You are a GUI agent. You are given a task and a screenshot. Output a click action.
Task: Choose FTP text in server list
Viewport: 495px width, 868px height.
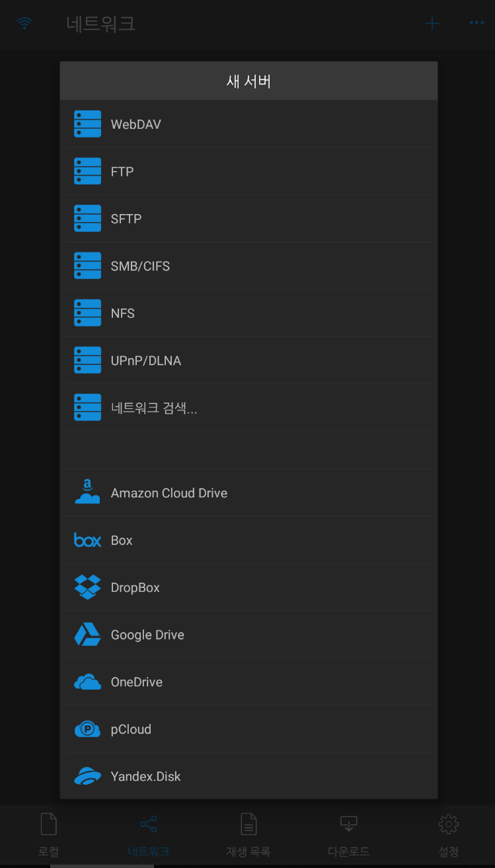click(122, 172)
